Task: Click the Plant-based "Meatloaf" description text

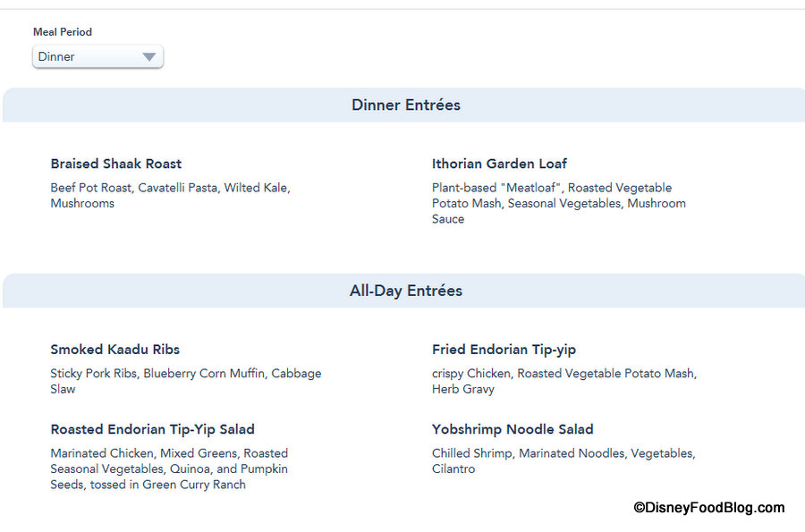Action: 559,203
